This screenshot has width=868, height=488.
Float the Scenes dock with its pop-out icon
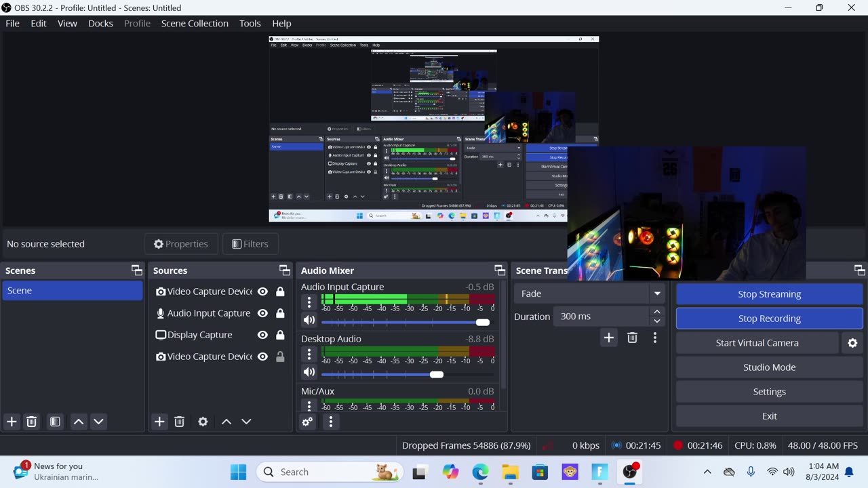coord(137,270)
